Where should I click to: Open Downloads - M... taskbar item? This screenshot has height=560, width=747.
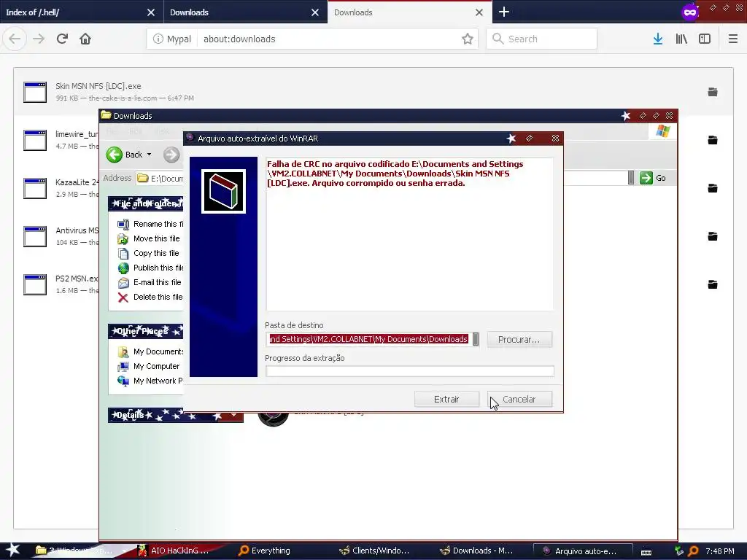pos(476,551)
